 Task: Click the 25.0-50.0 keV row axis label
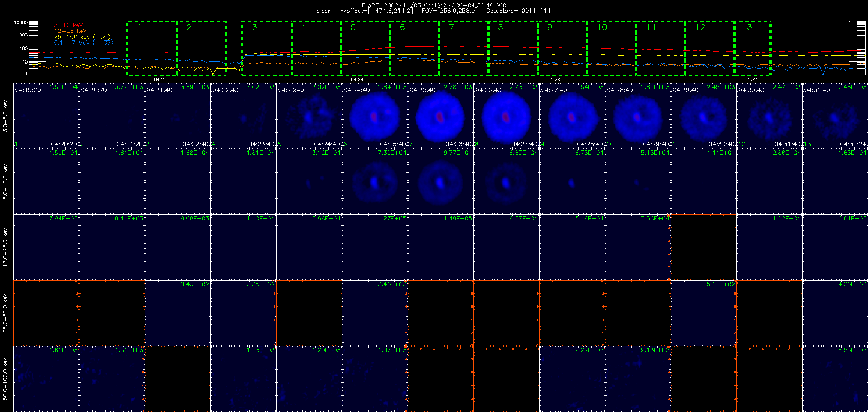5,313
